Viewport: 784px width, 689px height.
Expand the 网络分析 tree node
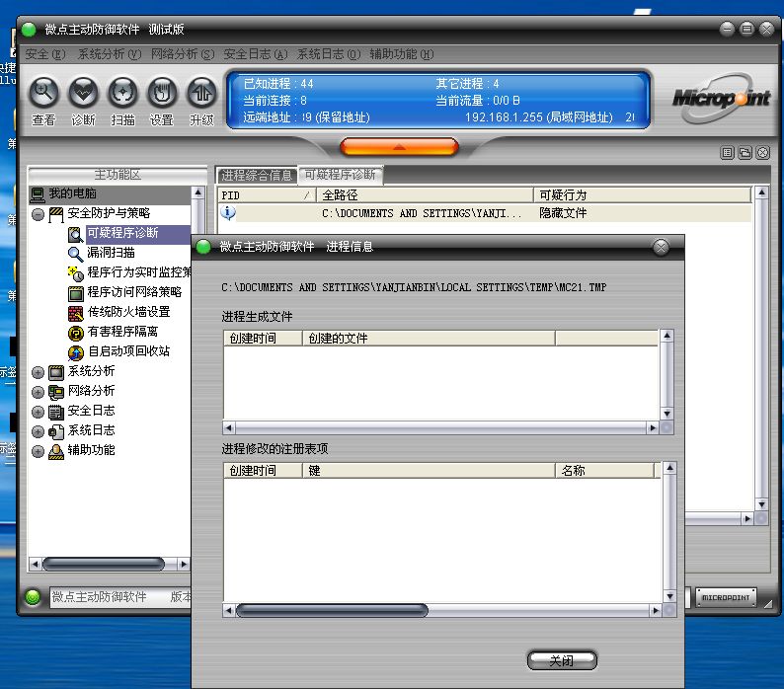[x=38, y=392]
